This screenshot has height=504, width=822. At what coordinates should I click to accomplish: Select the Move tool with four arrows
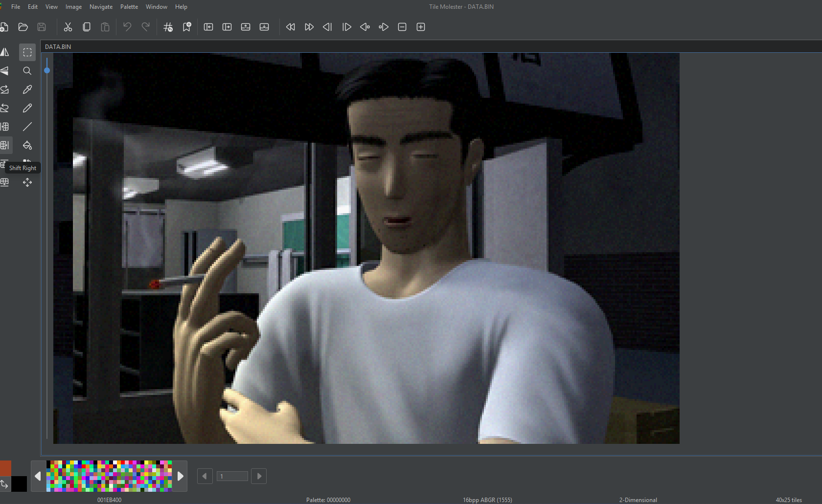click(x=27, y=182)
